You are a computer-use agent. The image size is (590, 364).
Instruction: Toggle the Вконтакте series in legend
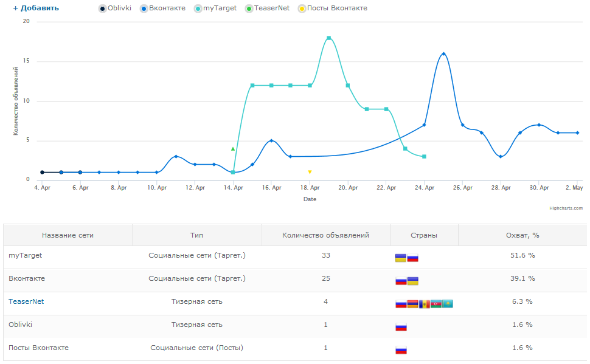tap(162, 9)
